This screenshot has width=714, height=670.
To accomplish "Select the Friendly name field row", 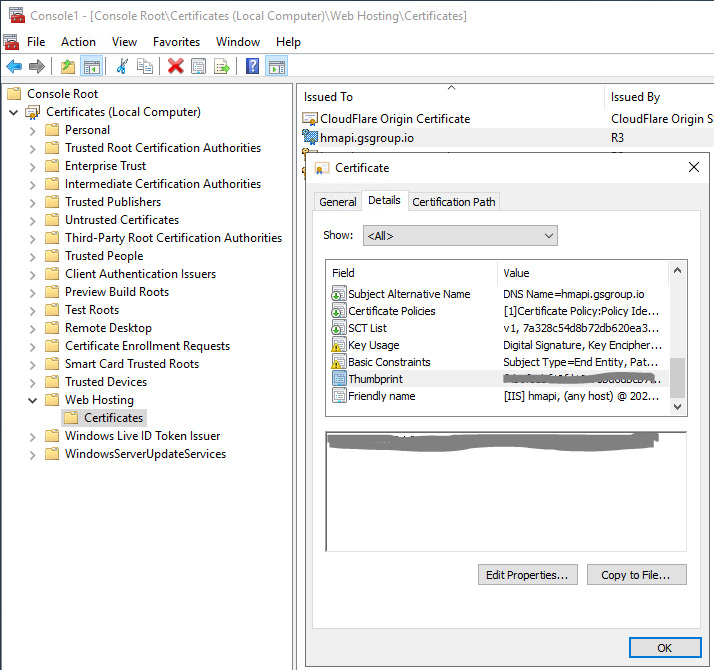I will [x=499, y=396].
